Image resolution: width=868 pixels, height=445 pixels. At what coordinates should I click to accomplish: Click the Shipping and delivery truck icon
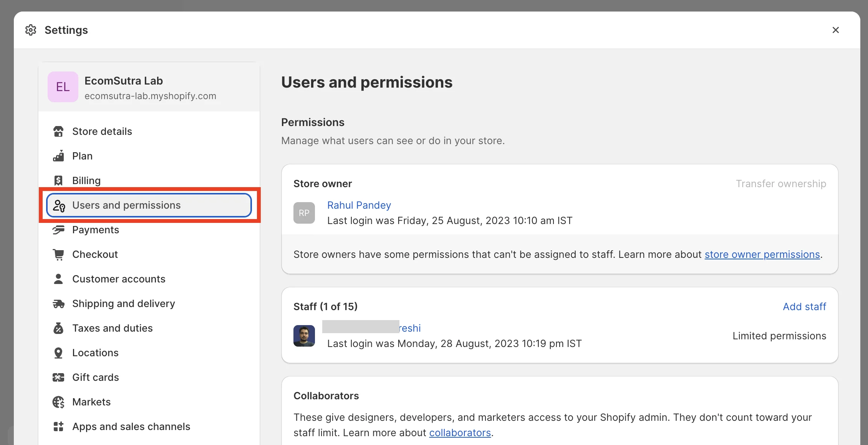[58, 304]
